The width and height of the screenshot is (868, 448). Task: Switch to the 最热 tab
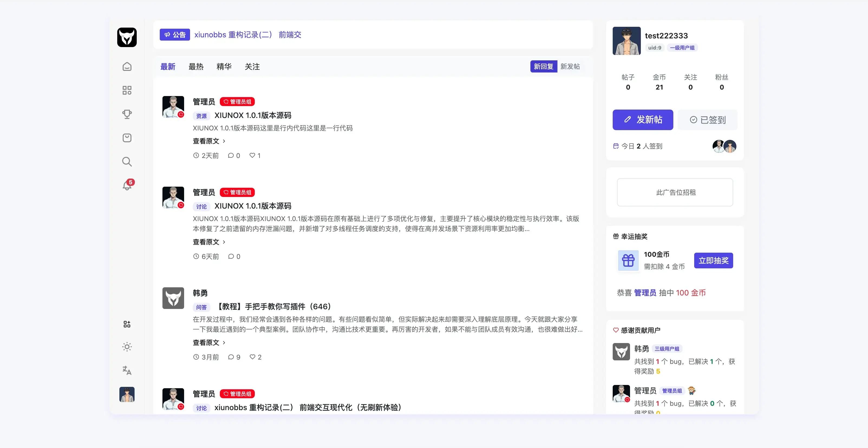pyautogui.click(x=196, y=67)
